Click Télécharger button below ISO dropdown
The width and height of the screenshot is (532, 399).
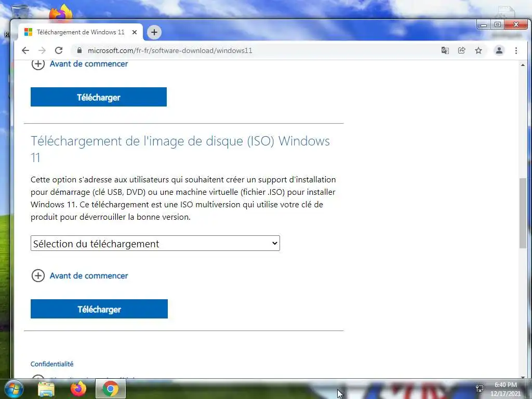[99, 309]
